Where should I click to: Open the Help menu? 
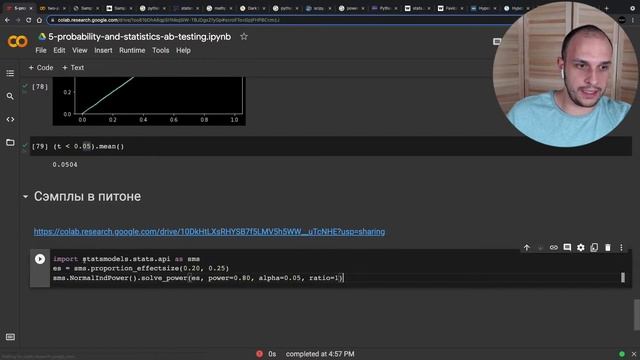183,50
